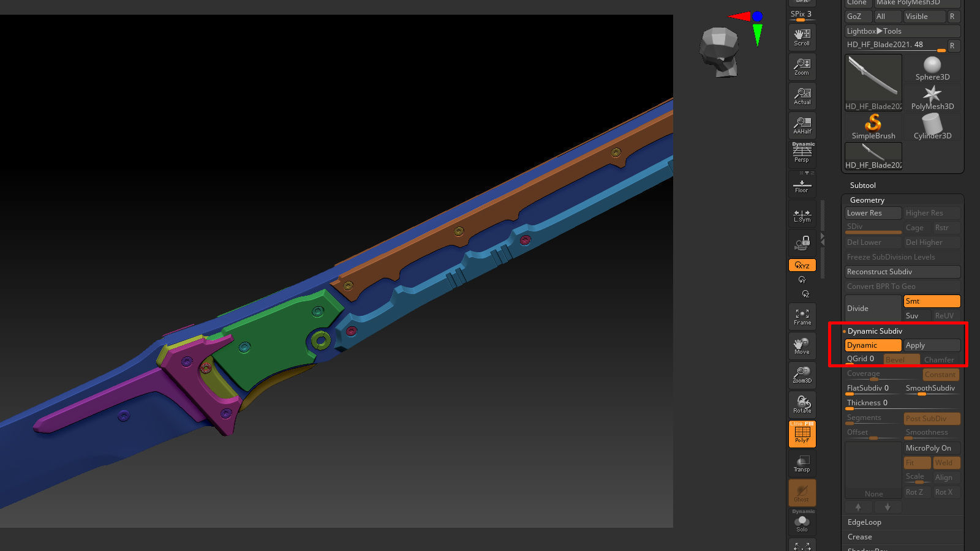The width and height of the screenshot is (980, 551).
Task: Expand the Crease section
Action: [859, 537]
